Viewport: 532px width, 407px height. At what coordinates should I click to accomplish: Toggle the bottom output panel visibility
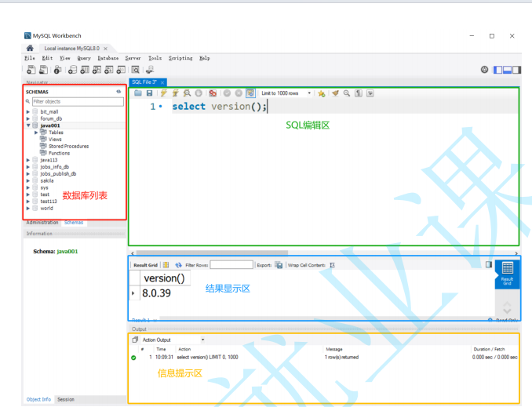coord(507,70)
